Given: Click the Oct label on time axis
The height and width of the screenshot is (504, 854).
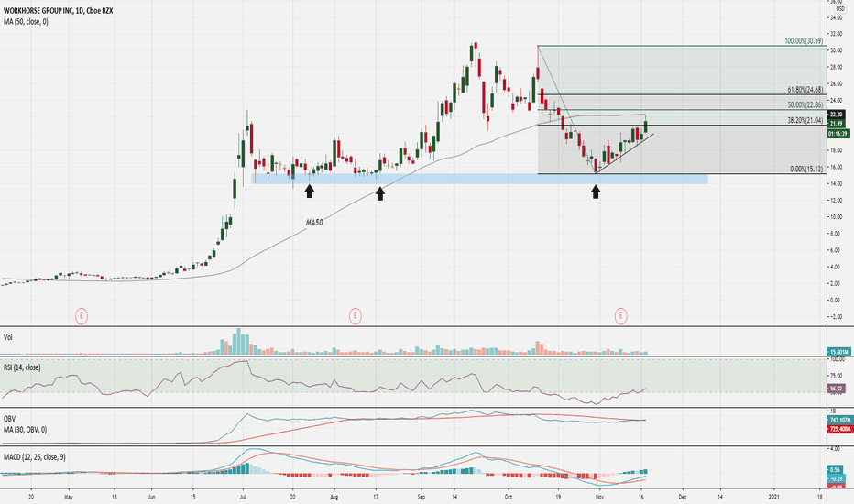Looking at the screenshot, I should (x=509, y=497).
